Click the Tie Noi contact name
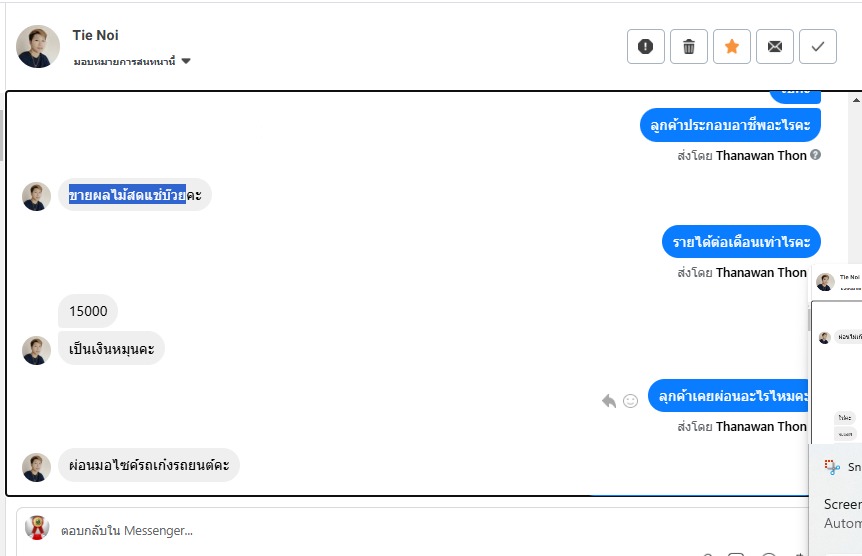 [96, 36]
